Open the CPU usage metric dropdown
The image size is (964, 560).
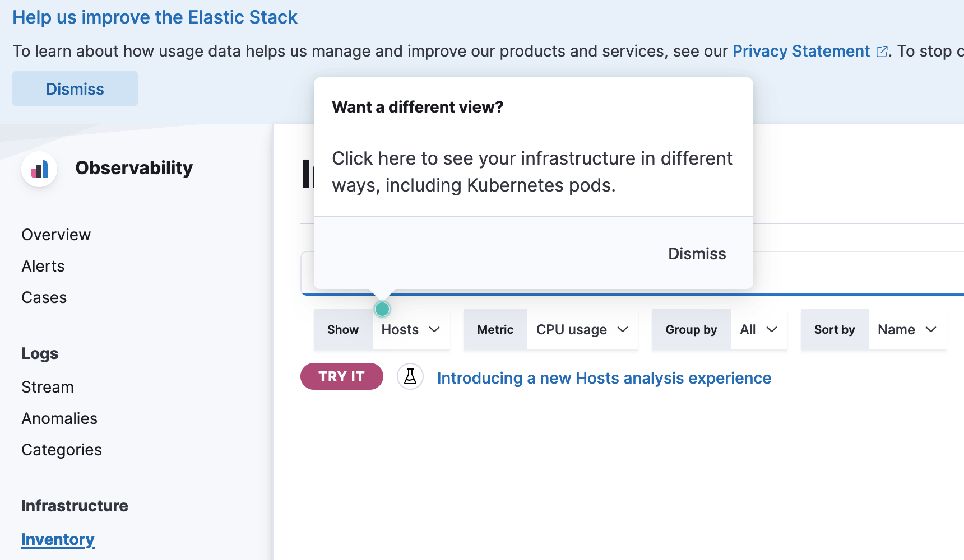point(582,329)
